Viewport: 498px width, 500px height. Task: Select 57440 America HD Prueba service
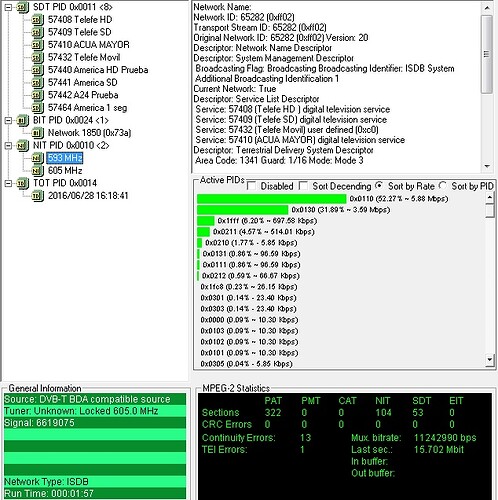click(x=98, y=70)
